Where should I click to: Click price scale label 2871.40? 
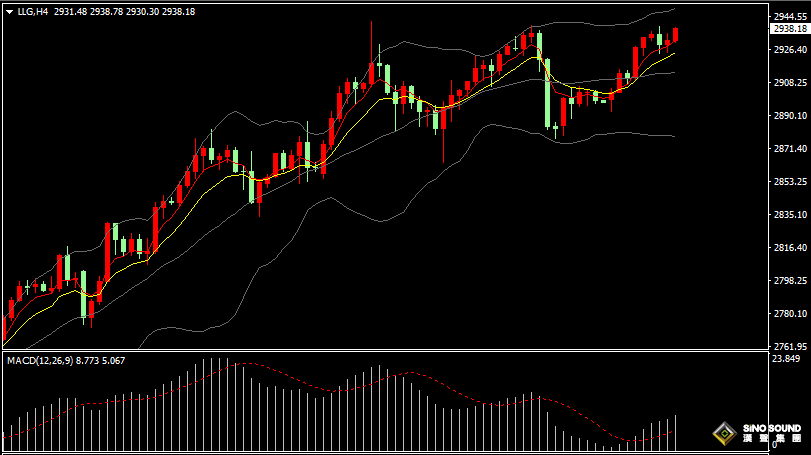790,149
